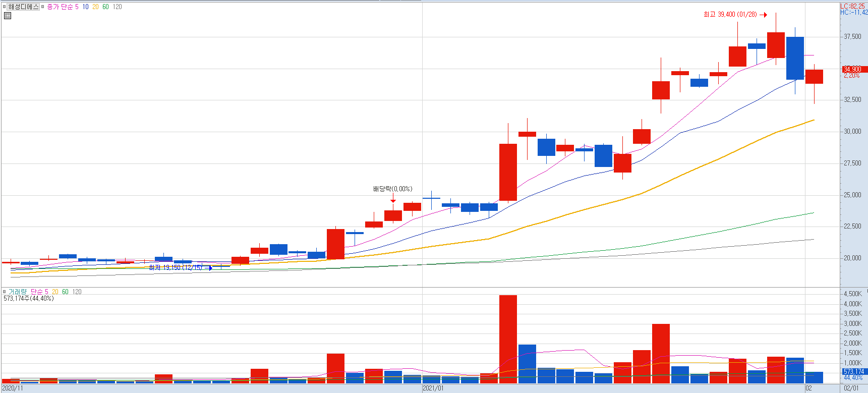This screenshot has width=868, height=393.
Task: Click the price MA 20 legend
Action: tap(95, 7)
